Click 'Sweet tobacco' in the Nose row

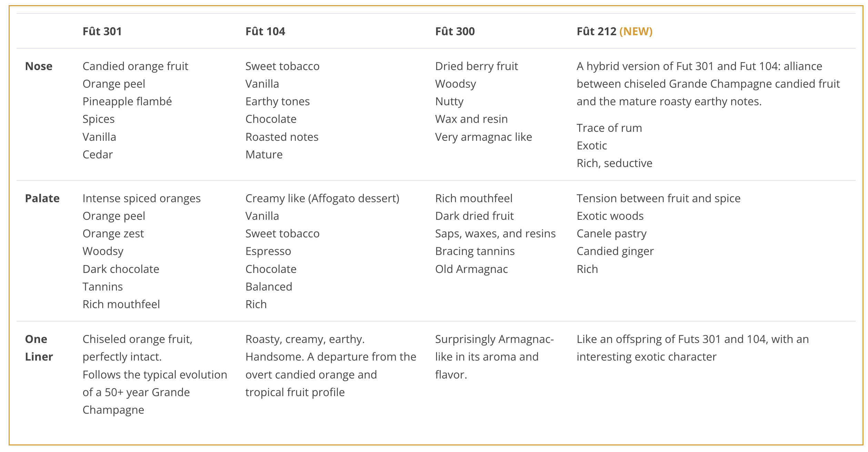282,66
